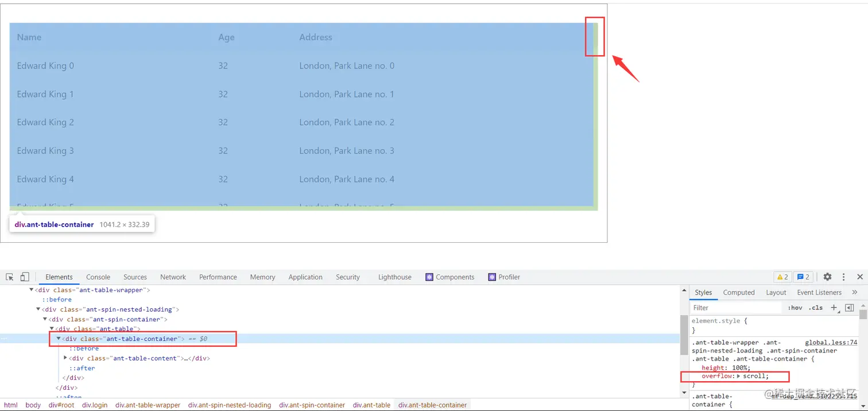This screenshot has width=868, height=411.
Task: Click the styles Filter input field
Action: point(735,308)
